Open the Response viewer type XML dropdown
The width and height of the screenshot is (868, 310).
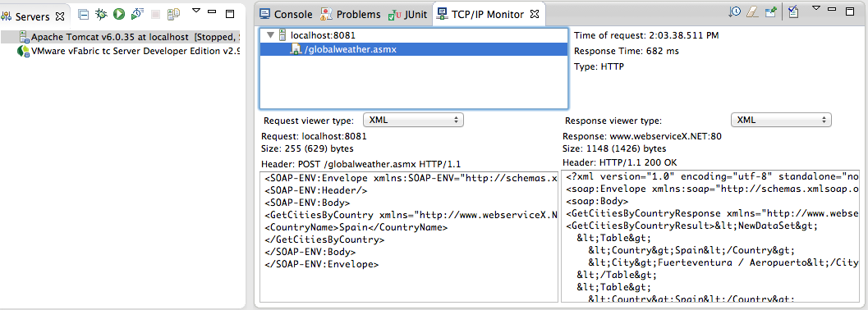[x=781, y=120]
